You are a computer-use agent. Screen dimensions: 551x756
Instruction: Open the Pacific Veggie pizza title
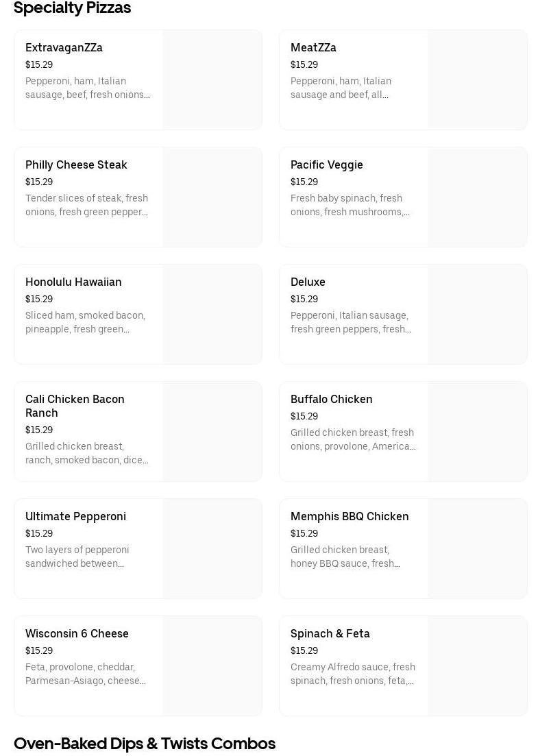click(x=326, y=165)
